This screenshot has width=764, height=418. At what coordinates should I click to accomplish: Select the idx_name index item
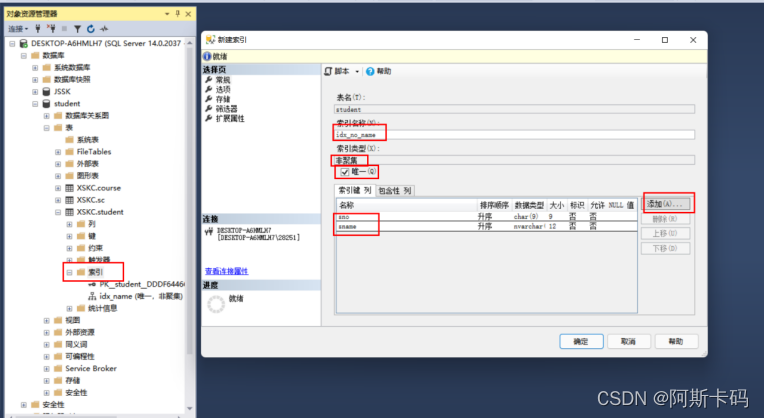141,296
